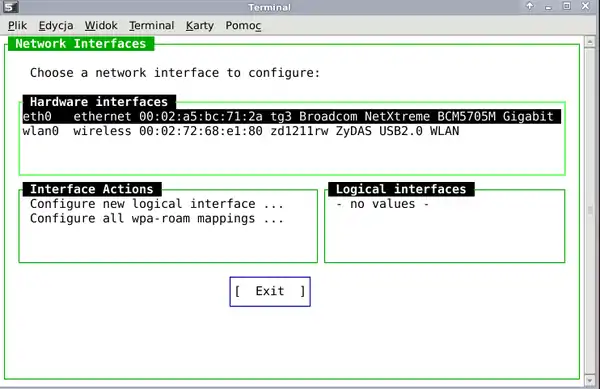The height and width of the screenshot is (389, 600).
Task: Click the no values logical interfaces entry
Action: click(x=383, y=204)
